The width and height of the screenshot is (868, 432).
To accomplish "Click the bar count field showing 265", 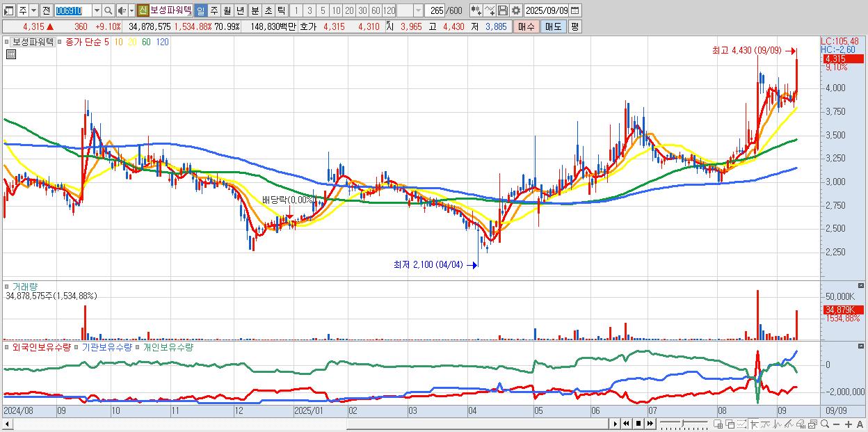I will click(x=435, y=10).
